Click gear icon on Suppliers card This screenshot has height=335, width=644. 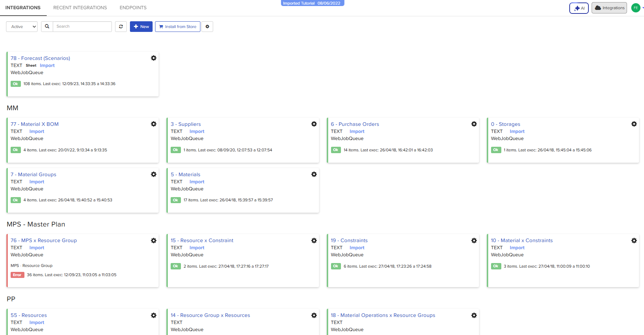point(314,124)
